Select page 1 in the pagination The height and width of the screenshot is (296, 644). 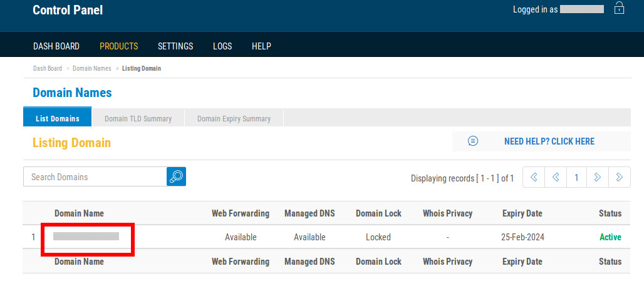click(576, 177)
